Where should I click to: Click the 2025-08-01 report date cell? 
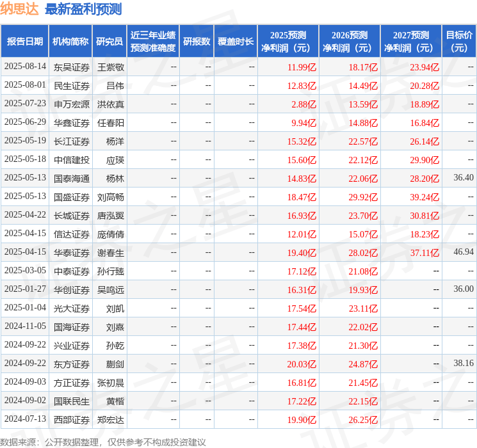[25, 86]
